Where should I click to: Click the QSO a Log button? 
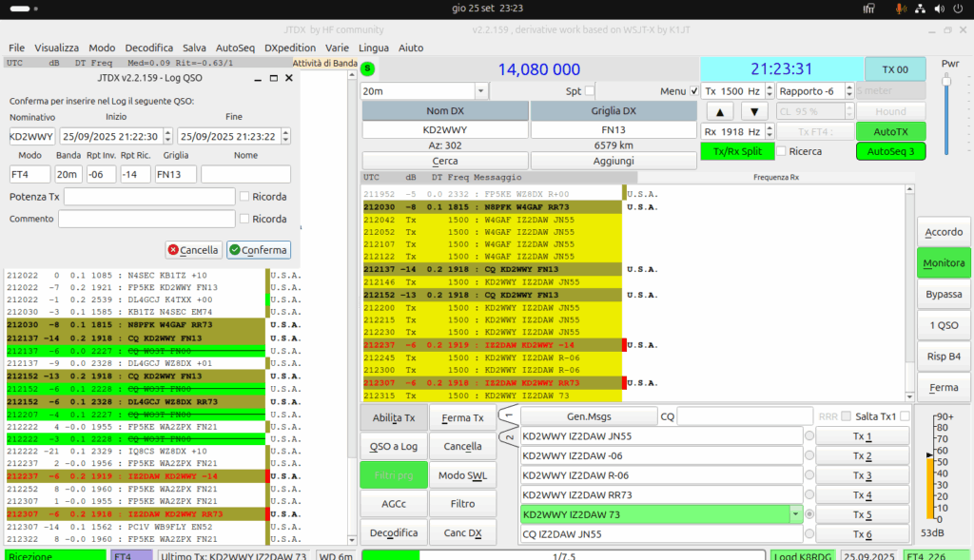(394, 447)
